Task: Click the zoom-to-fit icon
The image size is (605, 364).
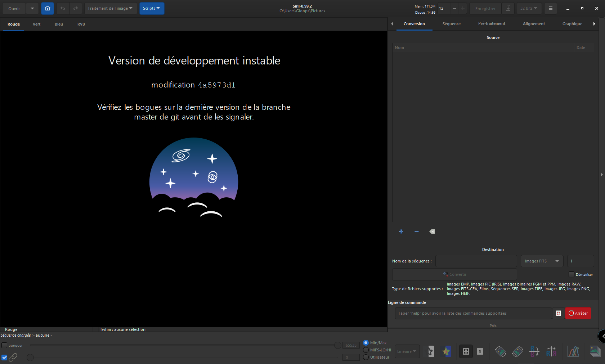Action: [x=466, y=351]
